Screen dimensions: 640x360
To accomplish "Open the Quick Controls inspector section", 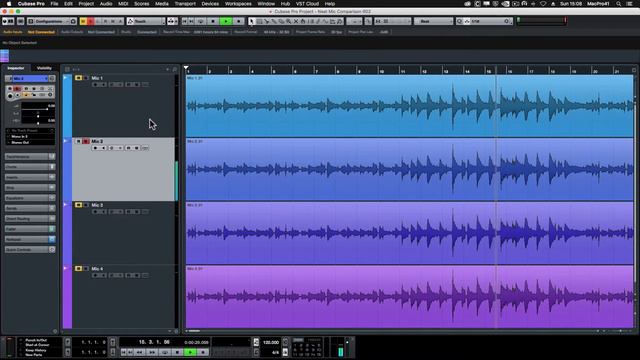I will [30, 249].
